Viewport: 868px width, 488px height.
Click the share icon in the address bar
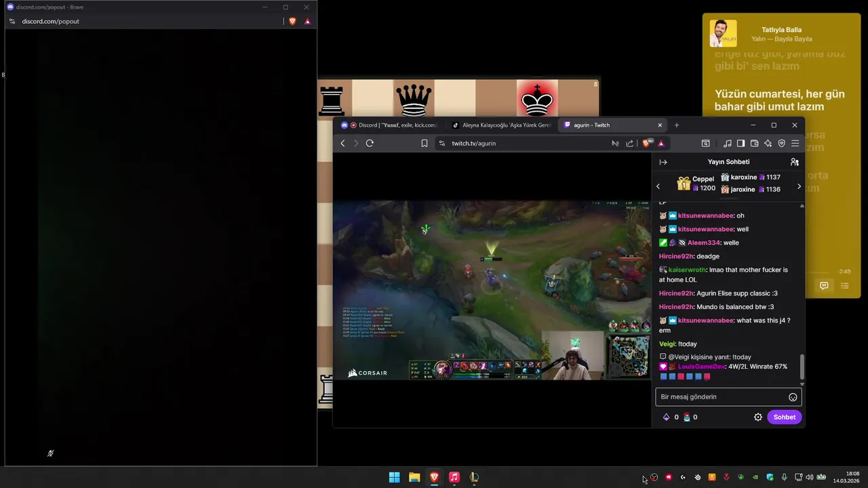(629, 143)
